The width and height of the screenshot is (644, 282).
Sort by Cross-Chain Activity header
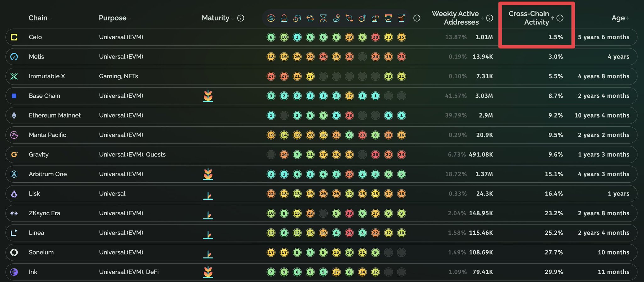click(x=531, y=18)
